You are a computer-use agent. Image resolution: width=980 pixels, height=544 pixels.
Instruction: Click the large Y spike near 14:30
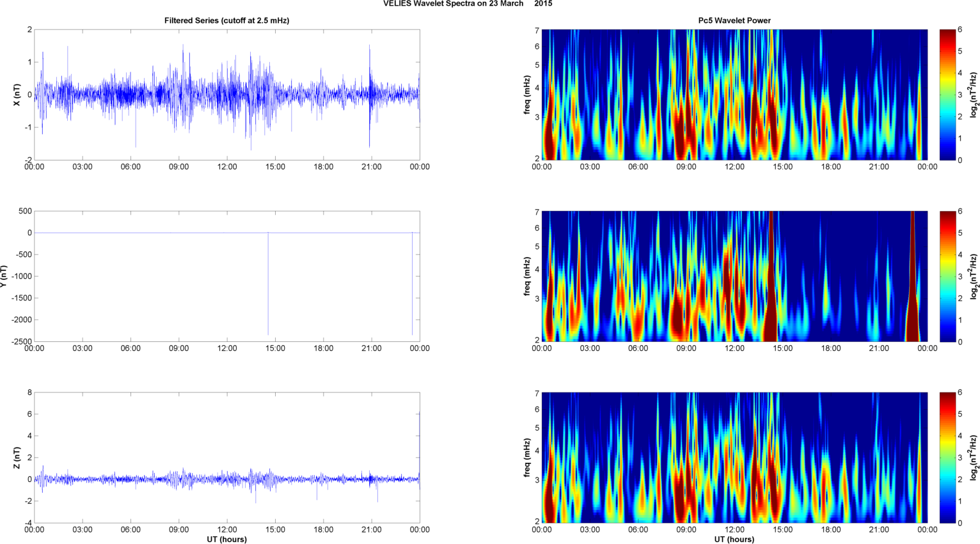pyautogui.click(x=268, y=283)
